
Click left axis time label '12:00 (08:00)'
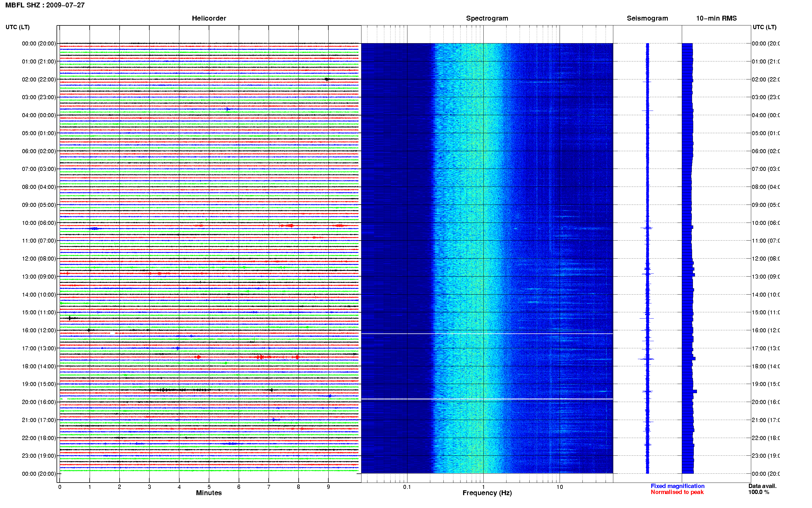click(x=39, y=258)
